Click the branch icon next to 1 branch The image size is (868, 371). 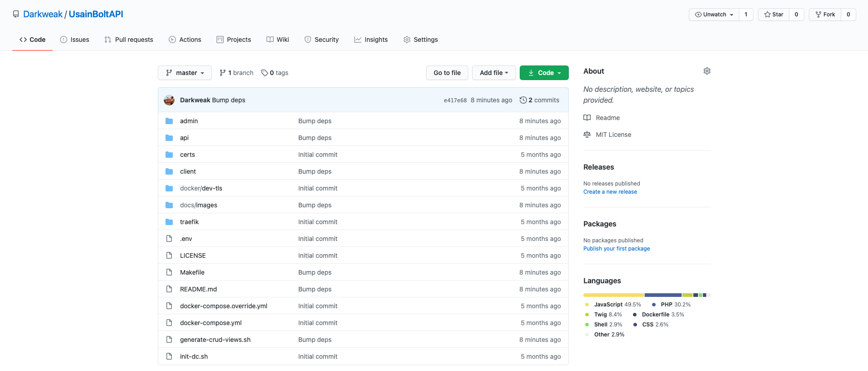(223, 73)
